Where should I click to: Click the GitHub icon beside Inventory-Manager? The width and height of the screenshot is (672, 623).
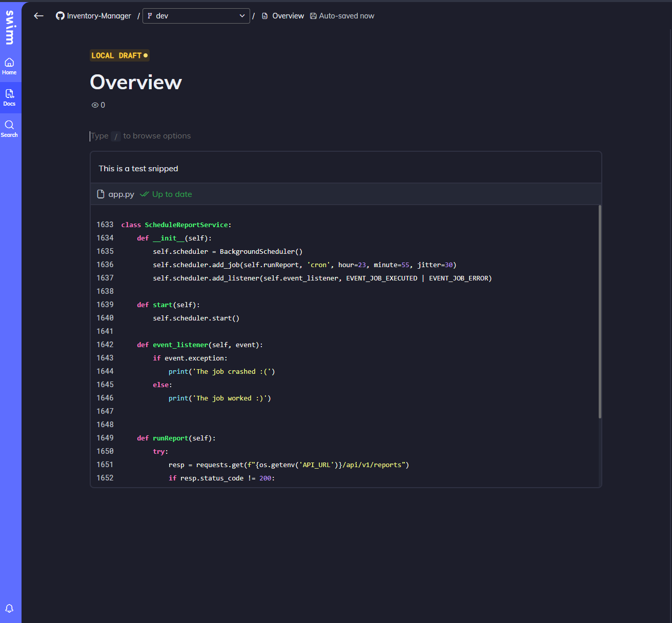(x=60, y=16)
